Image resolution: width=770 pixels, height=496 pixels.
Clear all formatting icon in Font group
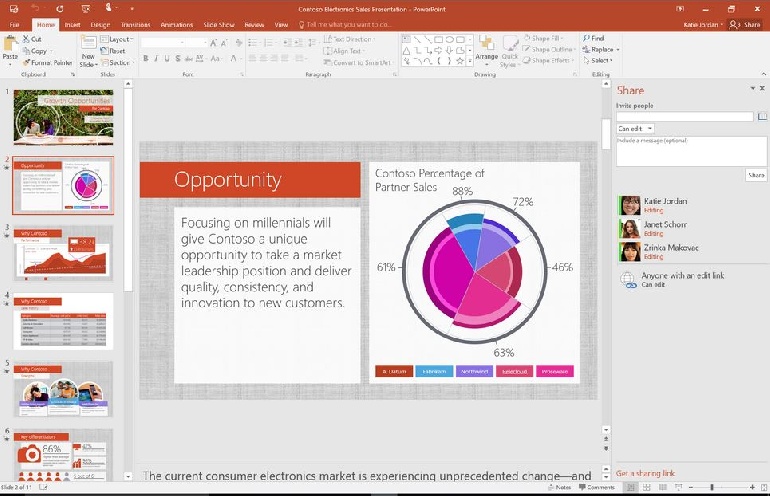[x=239, y=43]
